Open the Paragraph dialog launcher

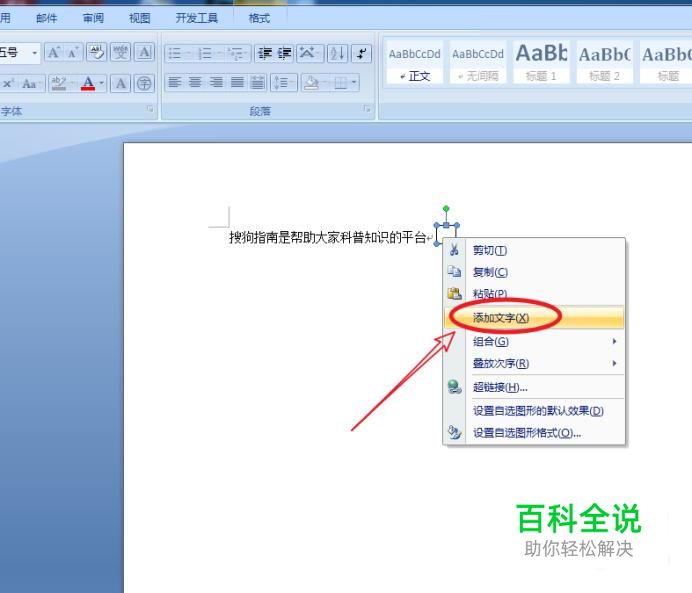pyautogui.click(x=367, y=109)
